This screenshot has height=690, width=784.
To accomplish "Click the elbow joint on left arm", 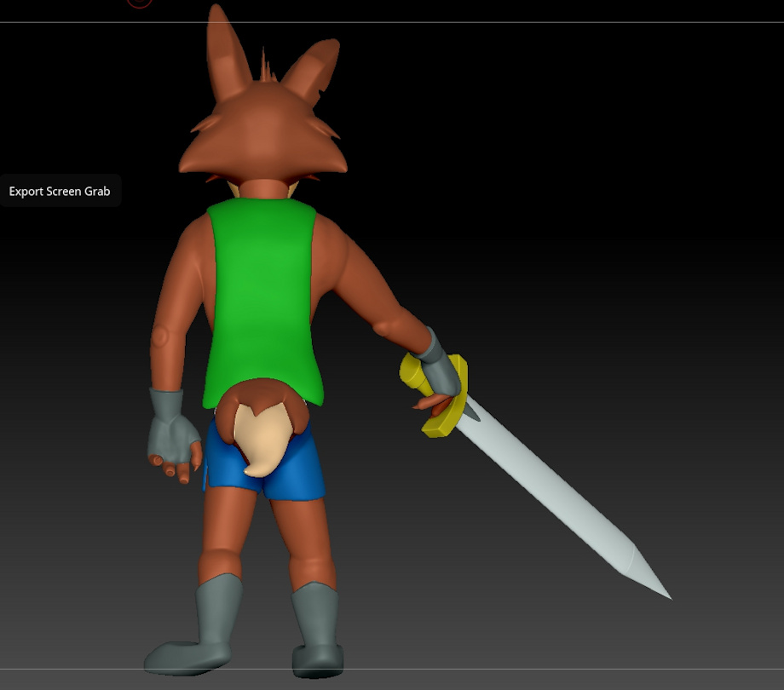I will tap(160, 336).
